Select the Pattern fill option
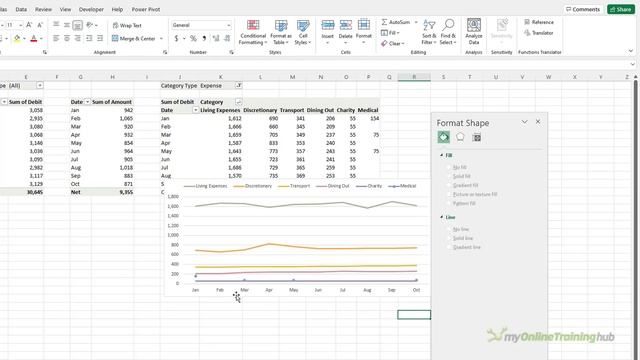640x360 pixels. [x=461, y=203]
